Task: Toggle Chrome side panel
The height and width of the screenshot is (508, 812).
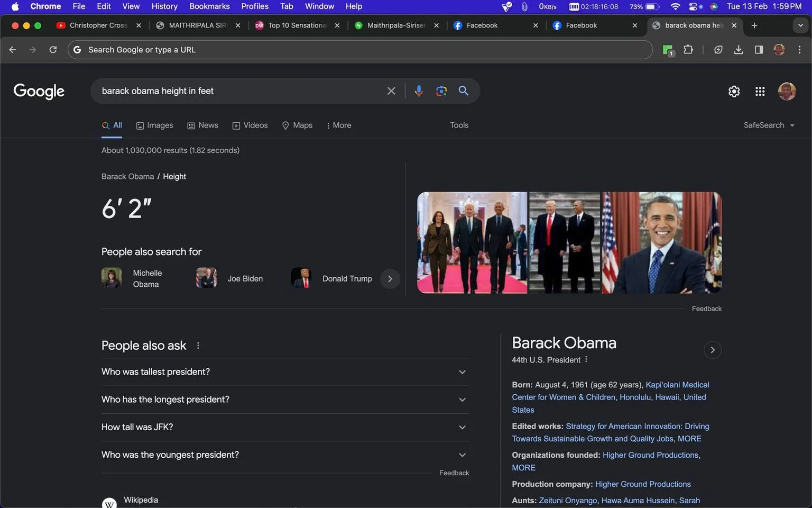Action: [759, 50]
